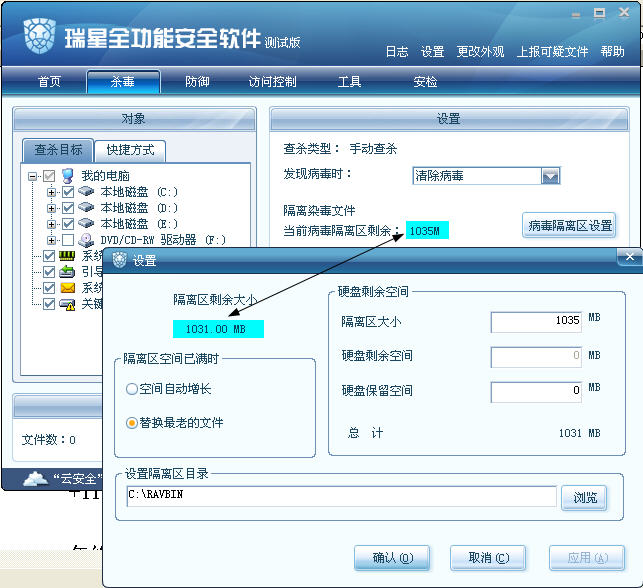Click the 确认(O) button
Viewport: 643px width, 588px height.
[x=392, y=558]
